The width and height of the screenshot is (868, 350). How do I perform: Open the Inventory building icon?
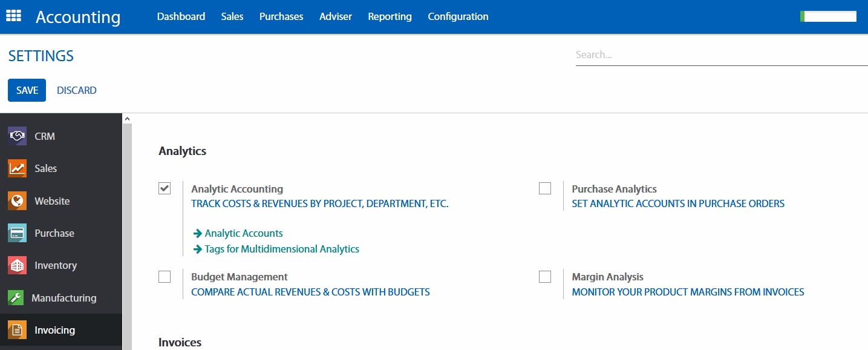click(17, 265)
